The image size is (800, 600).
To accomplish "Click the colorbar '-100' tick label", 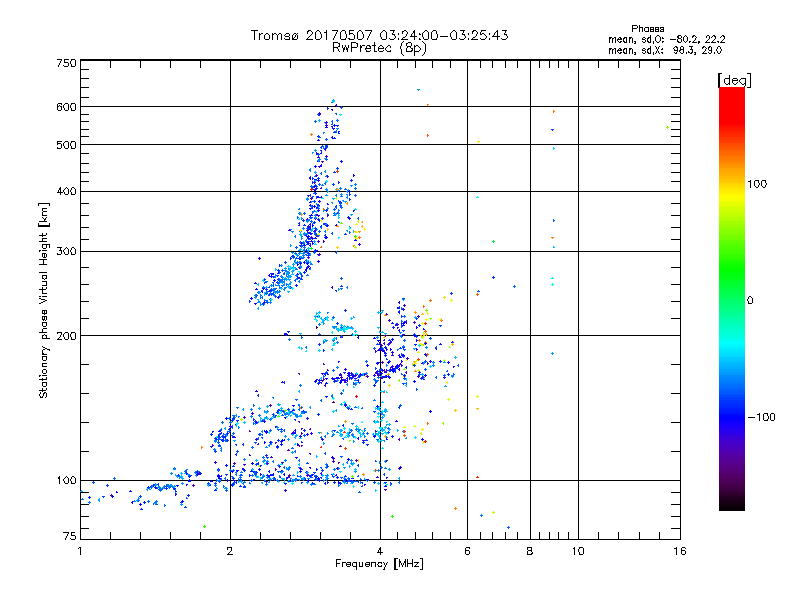I will [x=762, y=417].
